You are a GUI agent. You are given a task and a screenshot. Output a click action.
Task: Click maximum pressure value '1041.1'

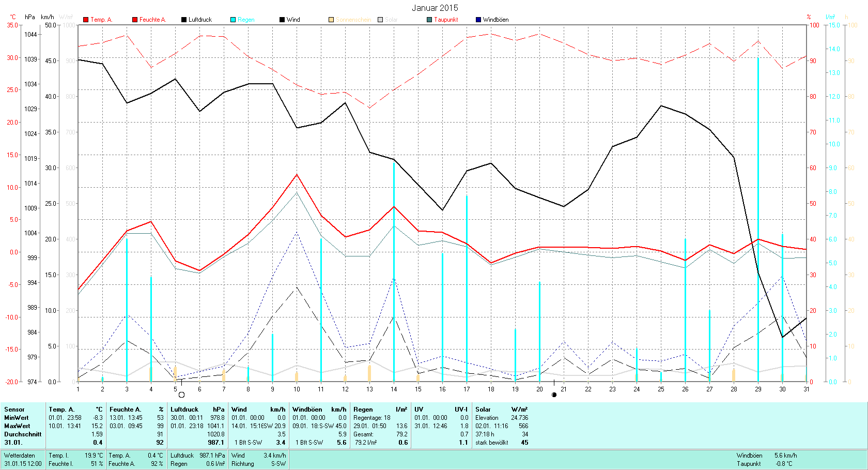[x=216, y=426]
